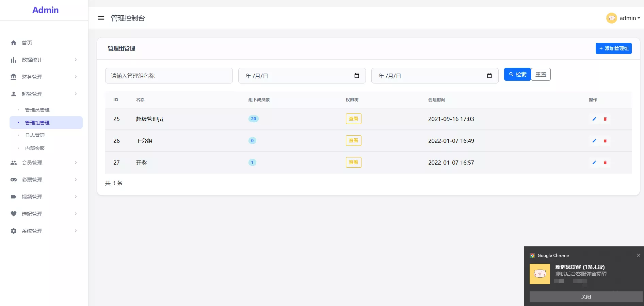Click the admin avatar image
This screenshot has height=306, width=644.
click(x=611, y=18)
